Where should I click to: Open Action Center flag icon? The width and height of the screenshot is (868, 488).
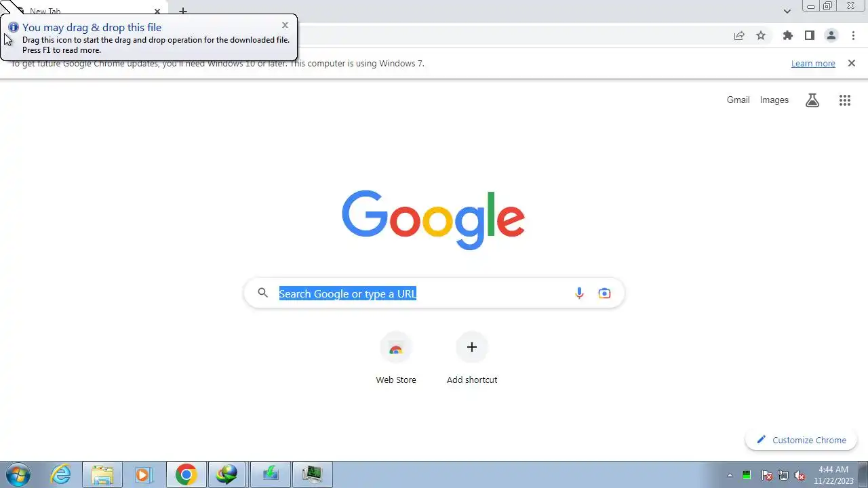[767, 475]
